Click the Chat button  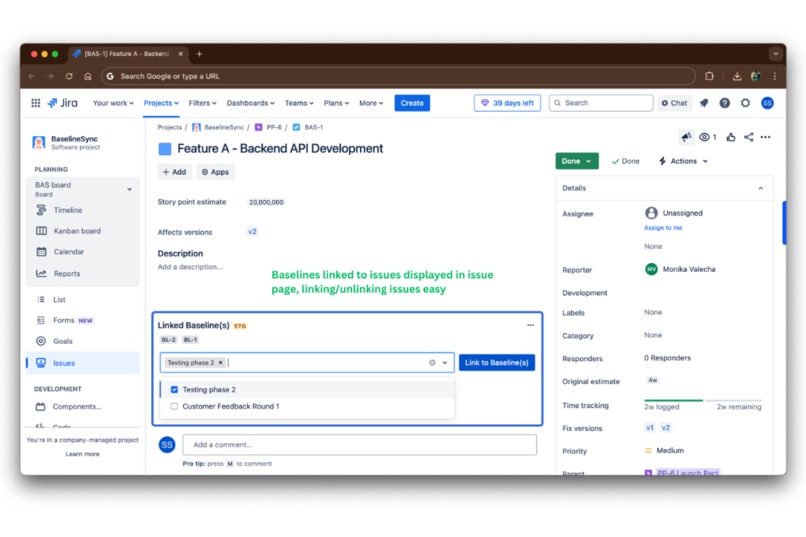coord(674,103)
